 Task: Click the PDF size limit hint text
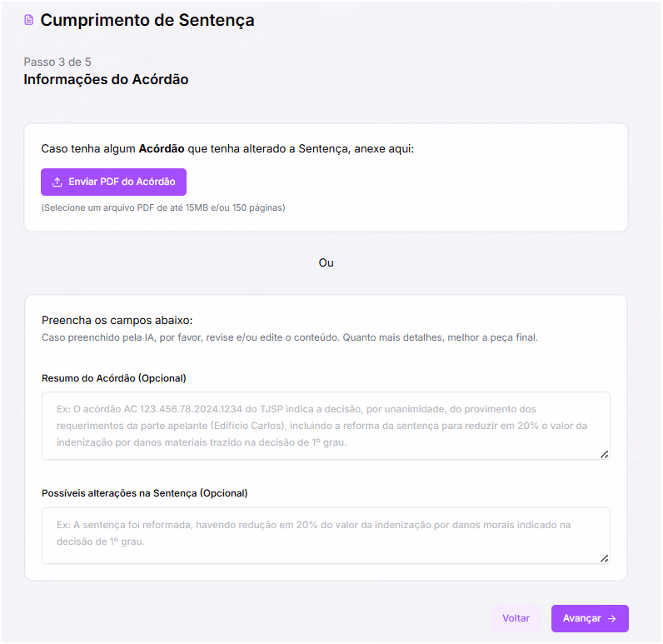pyautogui.click(x=163, y=207)
